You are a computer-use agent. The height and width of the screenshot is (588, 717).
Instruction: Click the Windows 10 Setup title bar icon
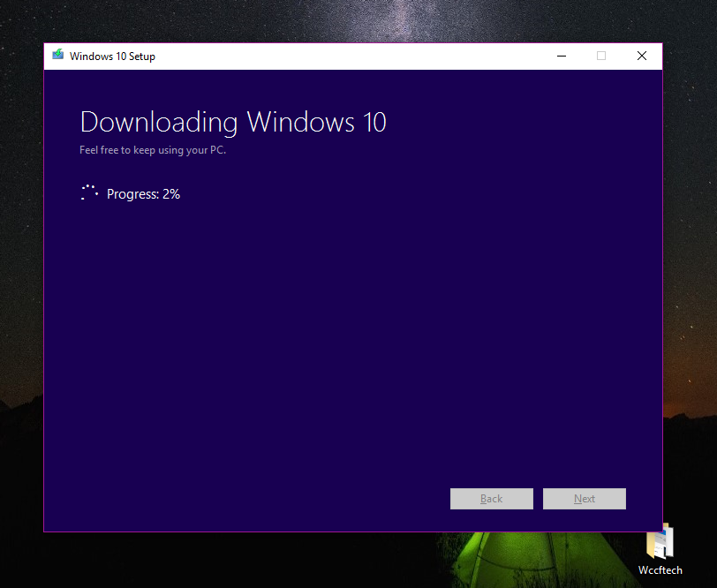tap(58, 56)
